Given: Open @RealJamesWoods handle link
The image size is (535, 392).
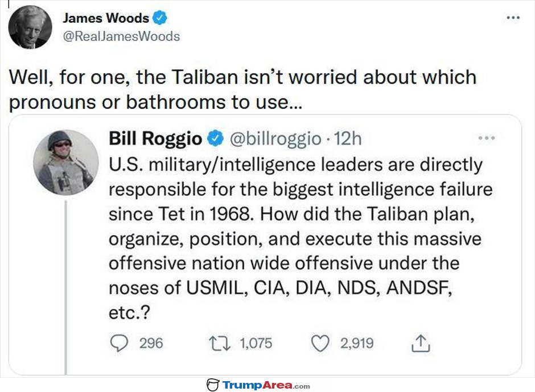Looking at the screenshot, I should coord(121,36).
